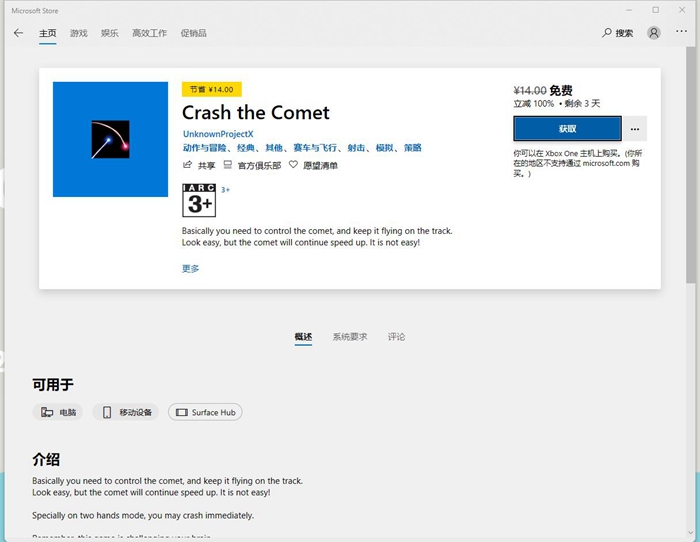The image size is (700, 542).
Task: Open the top-right more options menu
Action: (681, 31)
